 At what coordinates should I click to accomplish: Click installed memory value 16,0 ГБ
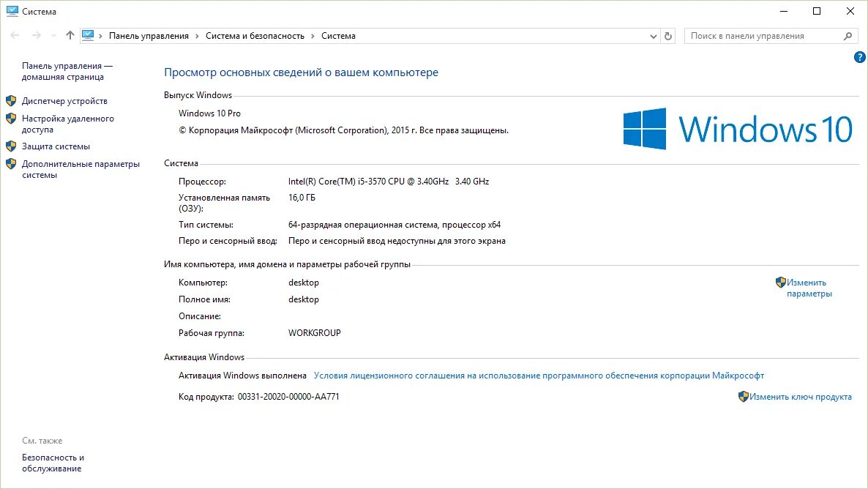tap(302, 197)
